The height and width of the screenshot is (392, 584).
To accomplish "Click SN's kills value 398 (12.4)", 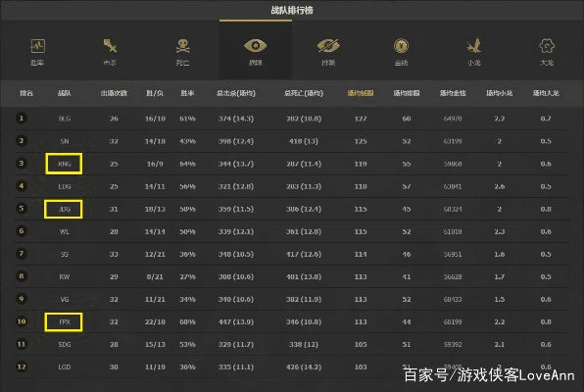I will [x=236, y=141].
